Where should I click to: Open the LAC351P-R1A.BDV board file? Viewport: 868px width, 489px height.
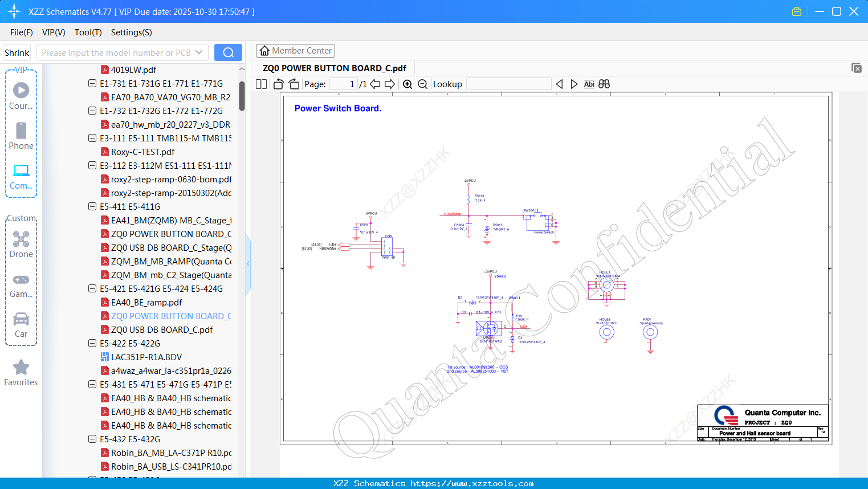click(x=141, y=357)
